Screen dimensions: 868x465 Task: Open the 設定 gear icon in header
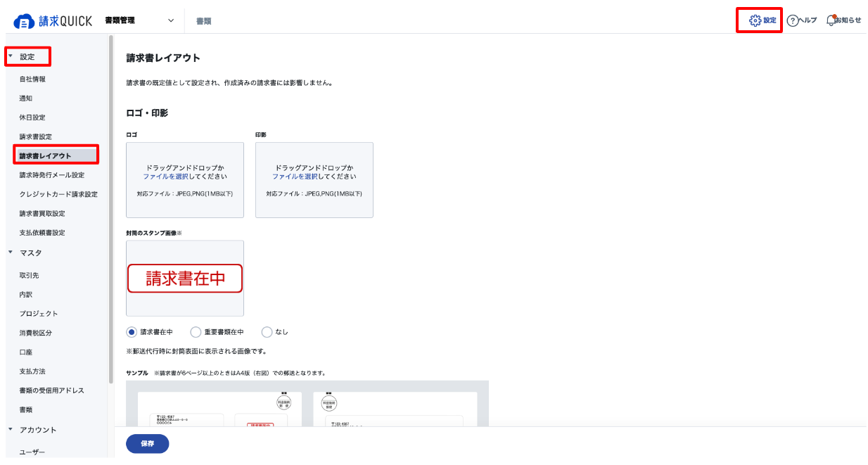tap(762, 20)
